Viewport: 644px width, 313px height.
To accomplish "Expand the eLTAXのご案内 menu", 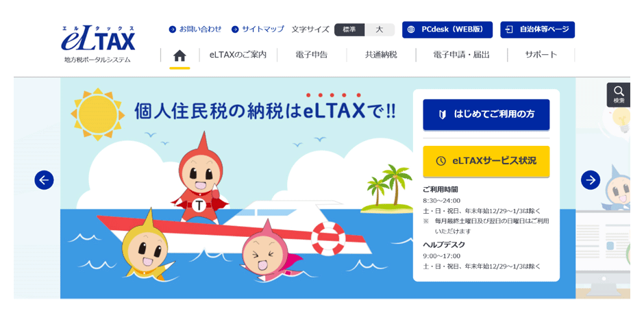I will point(238,55).
